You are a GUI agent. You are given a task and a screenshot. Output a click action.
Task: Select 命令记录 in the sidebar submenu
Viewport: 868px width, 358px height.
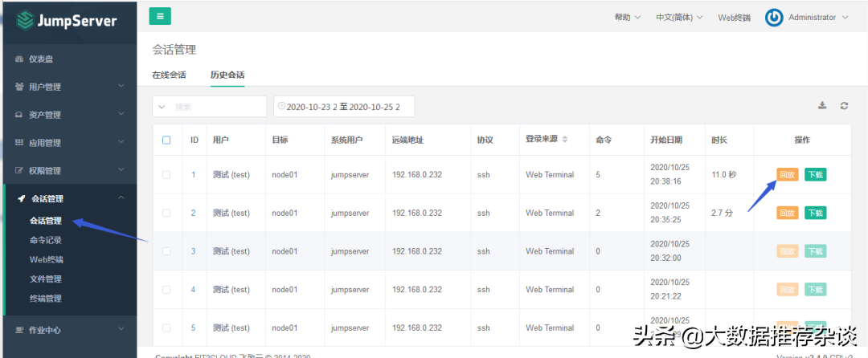[x=46, y=240]
